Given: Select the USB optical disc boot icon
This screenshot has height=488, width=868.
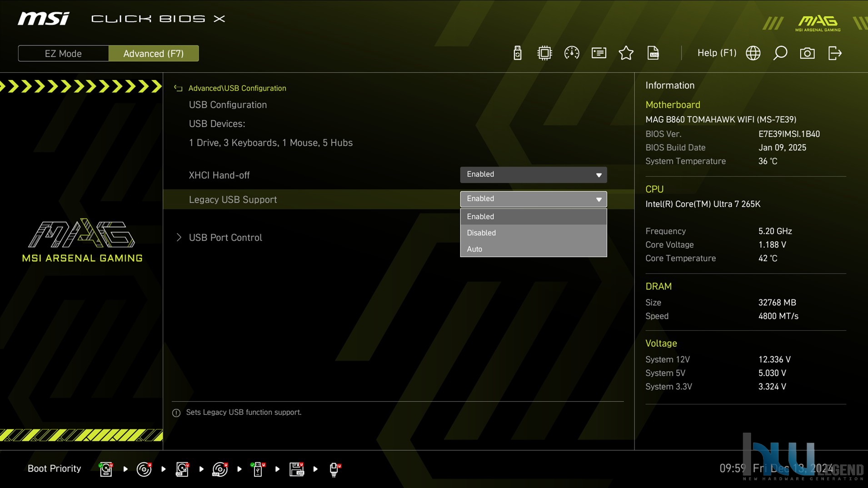Looking at the screenshot, I should pos(220,469).
